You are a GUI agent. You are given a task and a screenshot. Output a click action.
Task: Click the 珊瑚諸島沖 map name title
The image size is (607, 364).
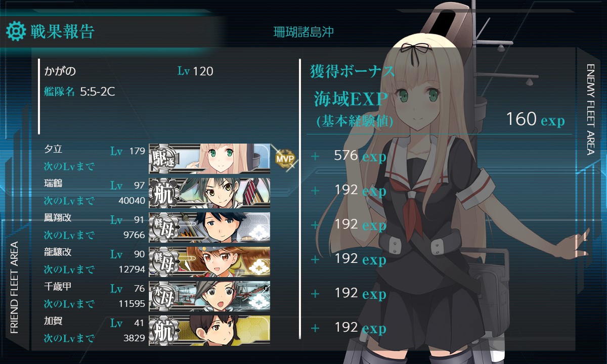click(303, 32)
